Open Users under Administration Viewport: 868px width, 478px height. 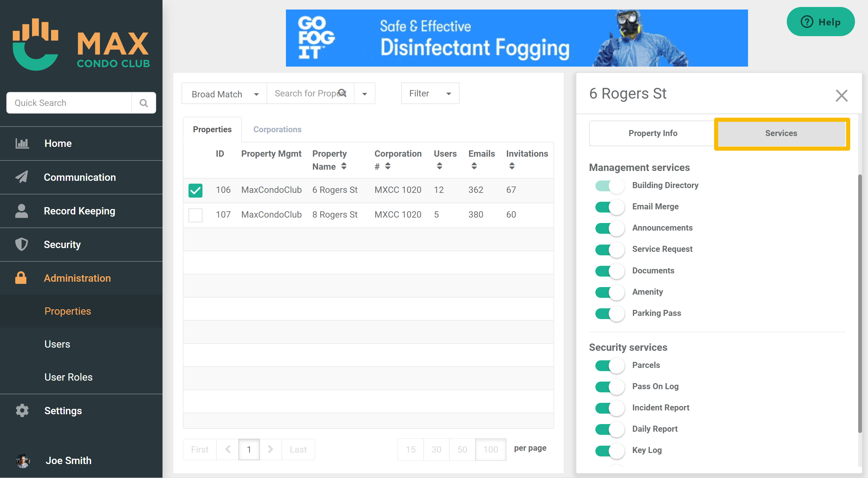pos(57,344)
